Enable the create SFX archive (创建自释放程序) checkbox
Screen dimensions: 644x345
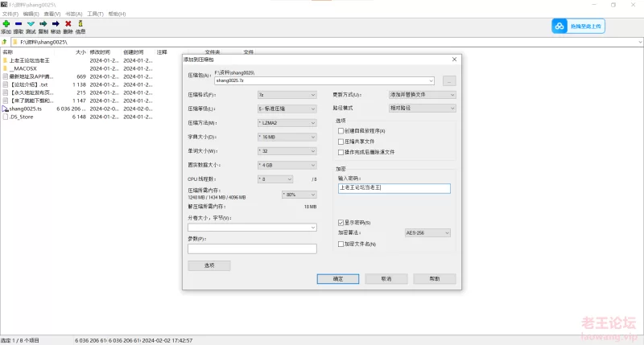[x=341, y=130]
